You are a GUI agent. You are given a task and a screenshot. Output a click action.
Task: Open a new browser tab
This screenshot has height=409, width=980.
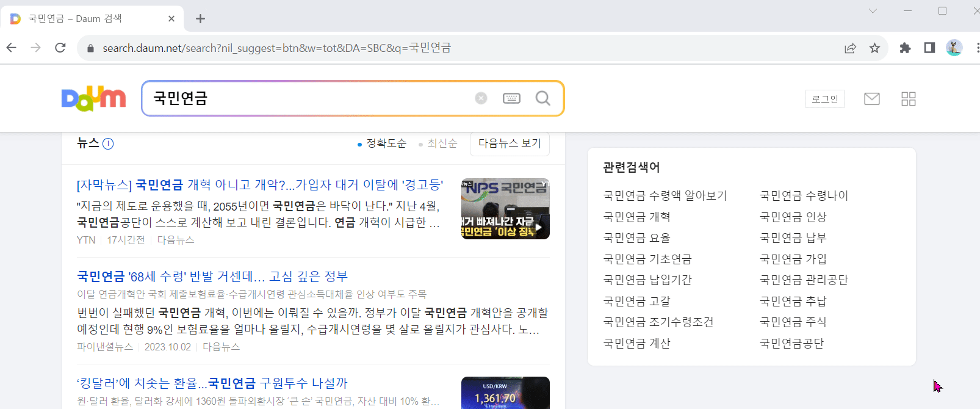[x=200, y=19]
